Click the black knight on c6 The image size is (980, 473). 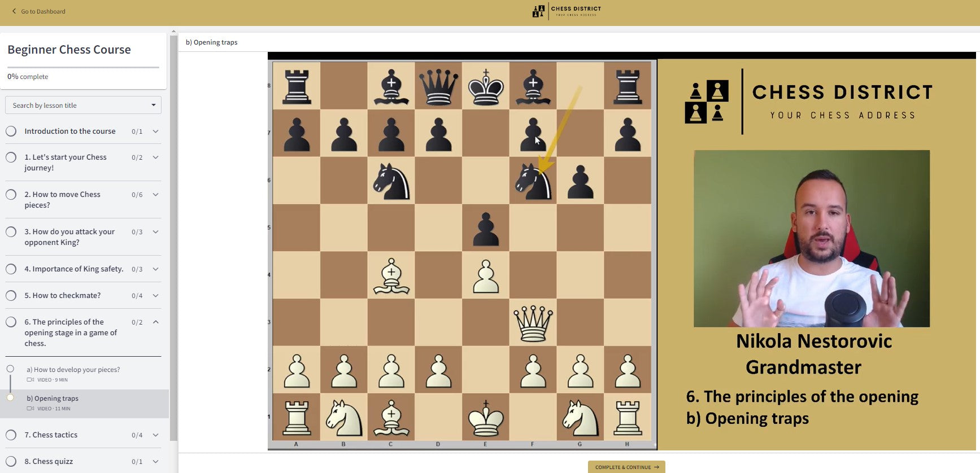pos(391,181)
